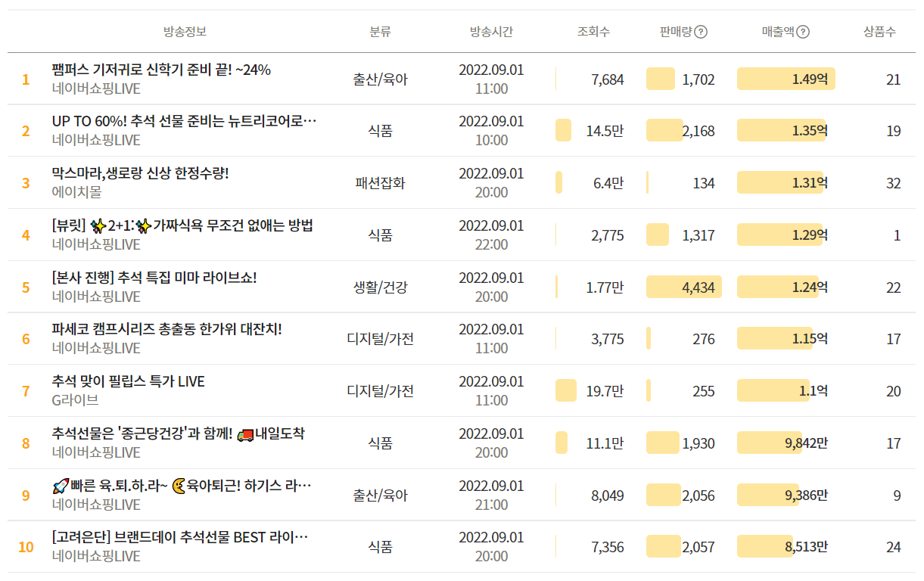The width and height of the screenshot is (924, 581).
Task: Click the sales bar showing 4,434
Action: [684, 287]
